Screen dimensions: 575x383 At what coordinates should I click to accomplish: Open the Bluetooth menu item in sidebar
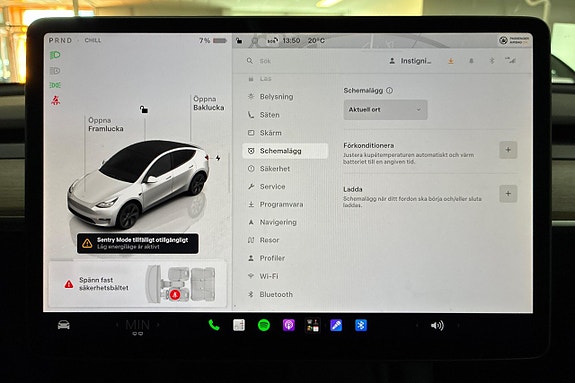(285, 294)
